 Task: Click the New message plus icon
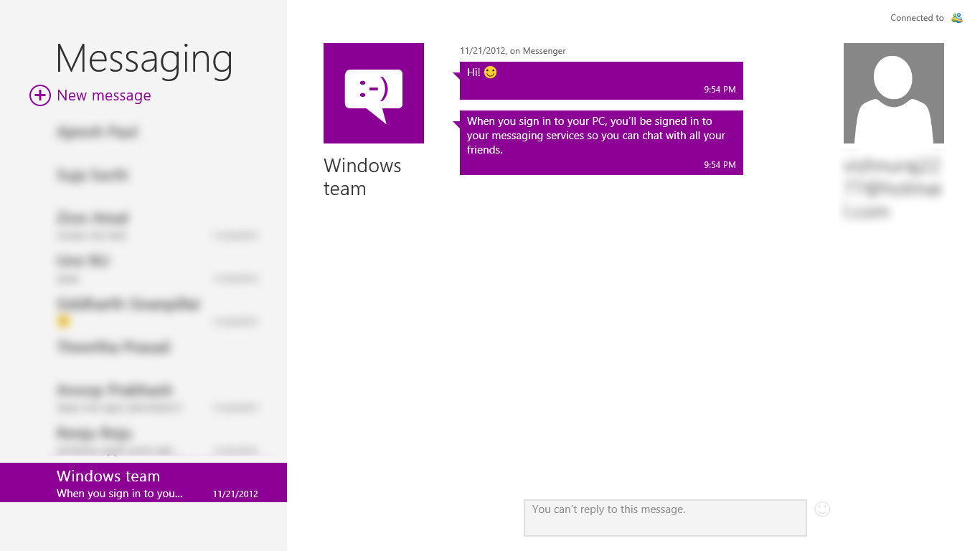(39, 95)
